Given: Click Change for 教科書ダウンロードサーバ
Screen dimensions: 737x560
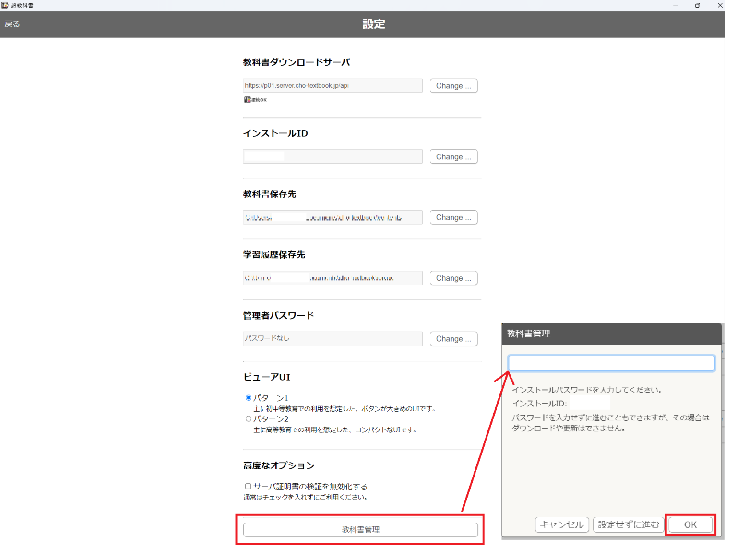Looking at the screenshot, I should 453,86.
